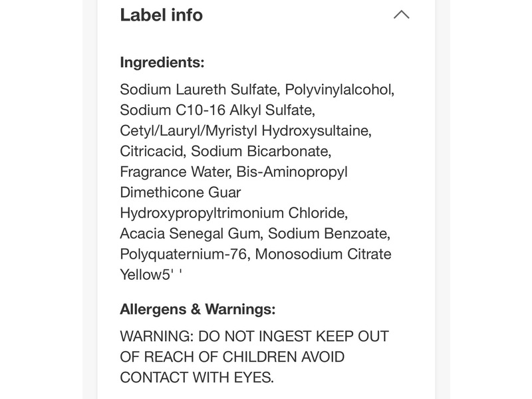Collapse the Label info section chevron
This screenshot has height=399, width=532.
[x=401, y=15]
